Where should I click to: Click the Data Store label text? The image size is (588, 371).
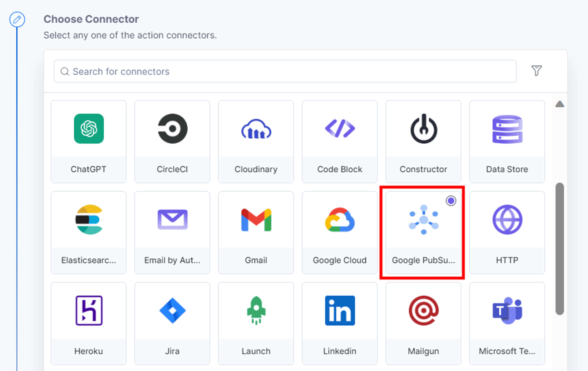point(507,169)
